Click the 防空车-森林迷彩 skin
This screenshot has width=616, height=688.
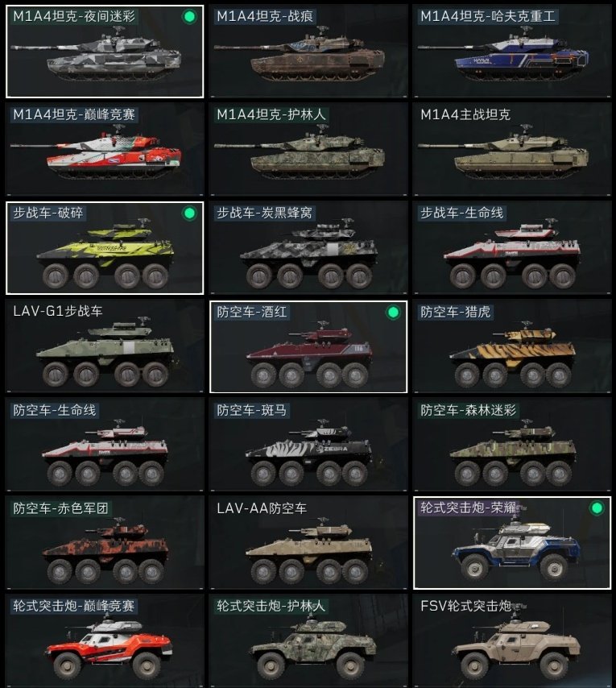click(511, 445)
